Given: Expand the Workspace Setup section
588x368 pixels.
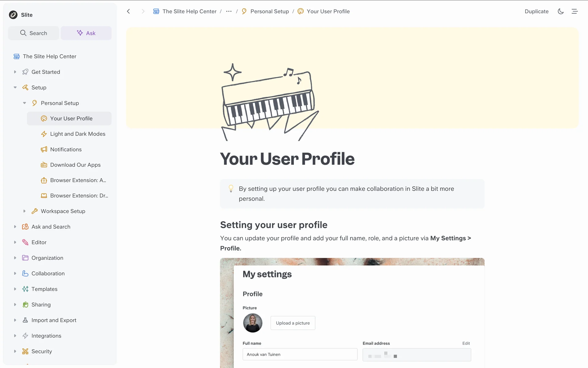Looking at the screenshot, I should click(24, 211).
